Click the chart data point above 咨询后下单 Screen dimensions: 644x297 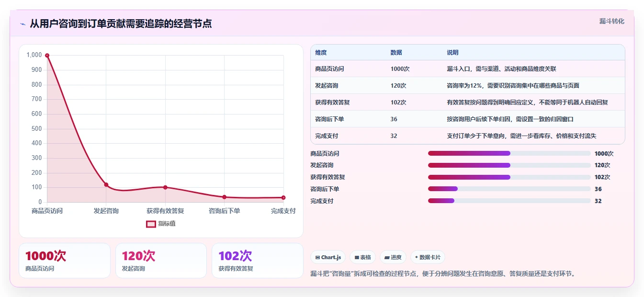[224, 197]
